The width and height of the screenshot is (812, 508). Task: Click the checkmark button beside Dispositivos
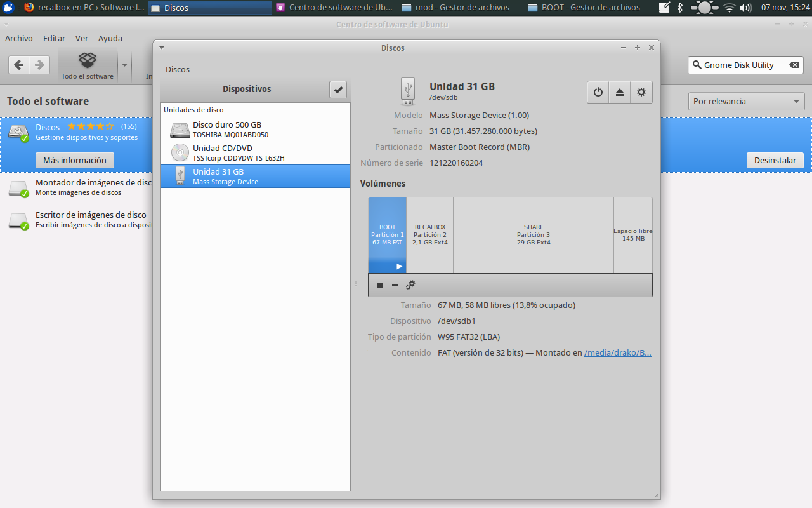tap(338, 90)
